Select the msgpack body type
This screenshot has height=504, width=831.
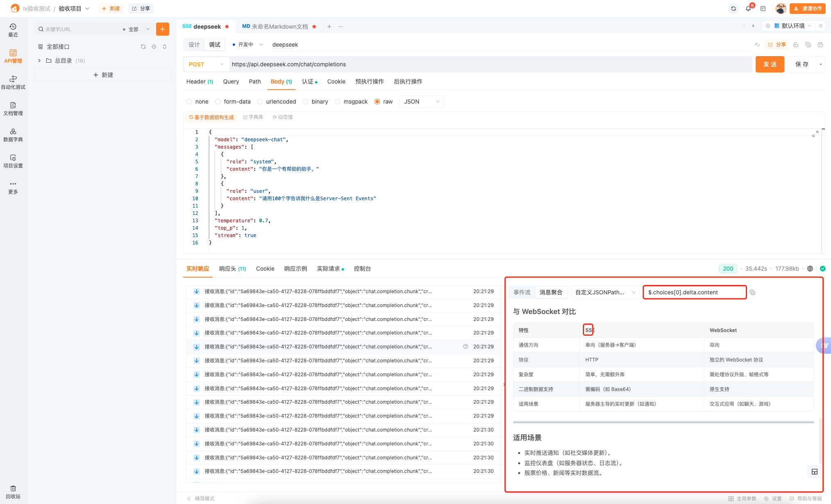(351, 102)
